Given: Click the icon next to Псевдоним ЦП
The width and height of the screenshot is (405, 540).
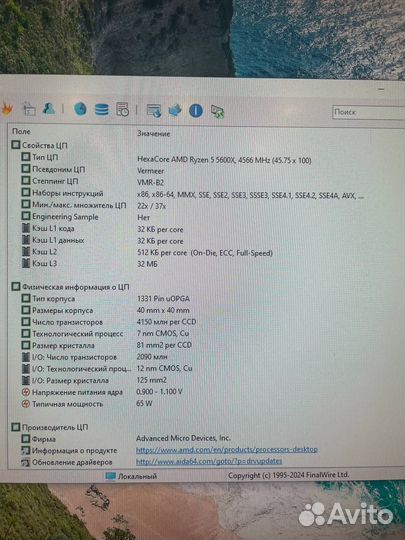Looking at the screenshot, I should click(26, 169).
